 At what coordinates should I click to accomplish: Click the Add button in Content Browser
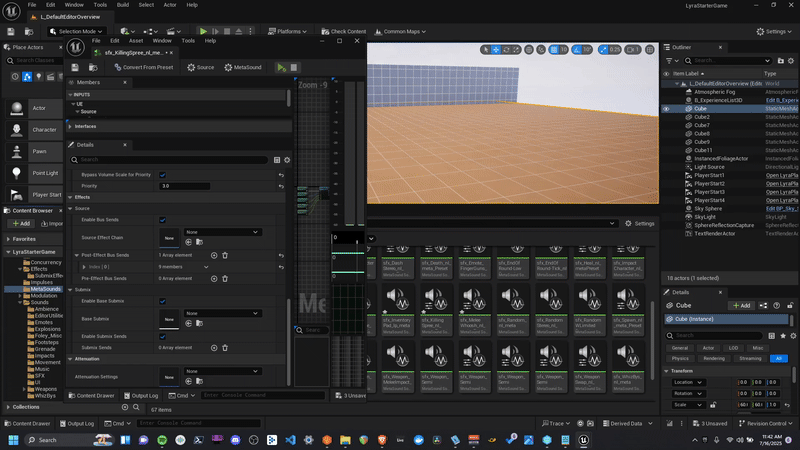[x=21, y=223]
